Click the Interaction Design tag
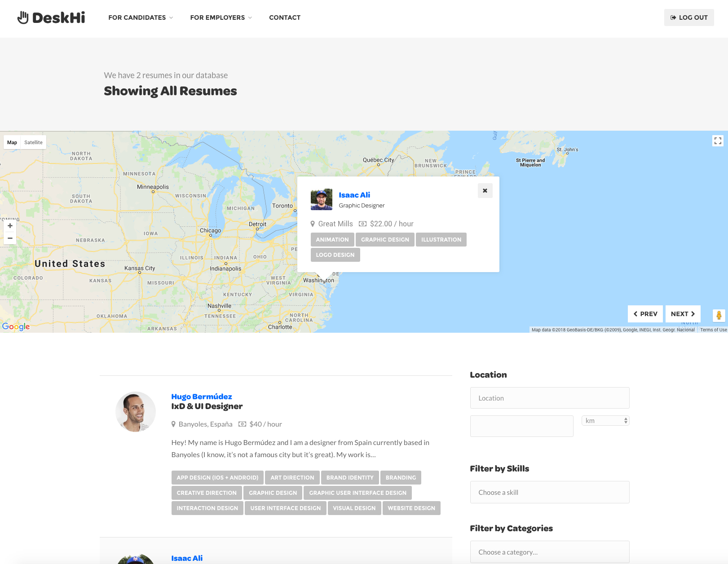 207,508
